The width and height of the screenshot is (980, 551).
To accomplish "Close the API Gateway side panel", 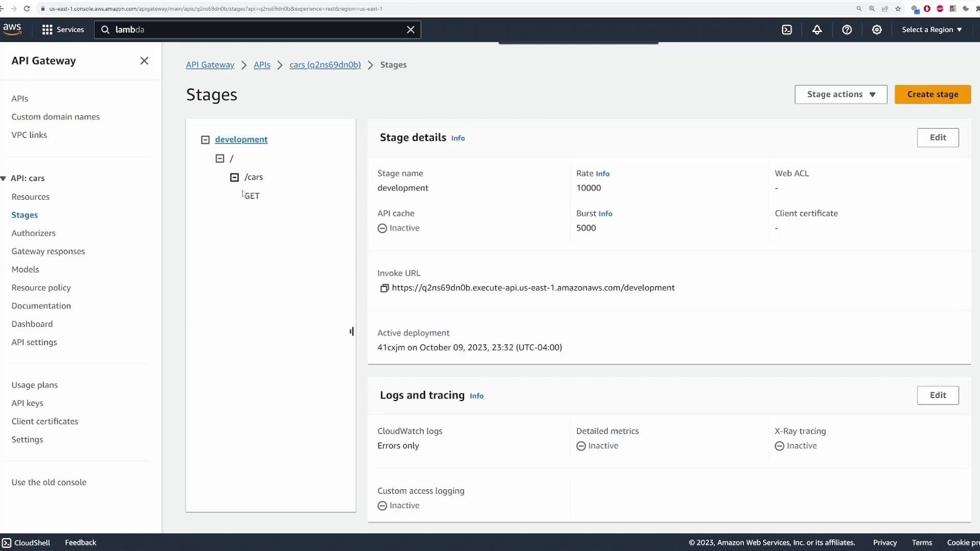I will tap(144, 61).
